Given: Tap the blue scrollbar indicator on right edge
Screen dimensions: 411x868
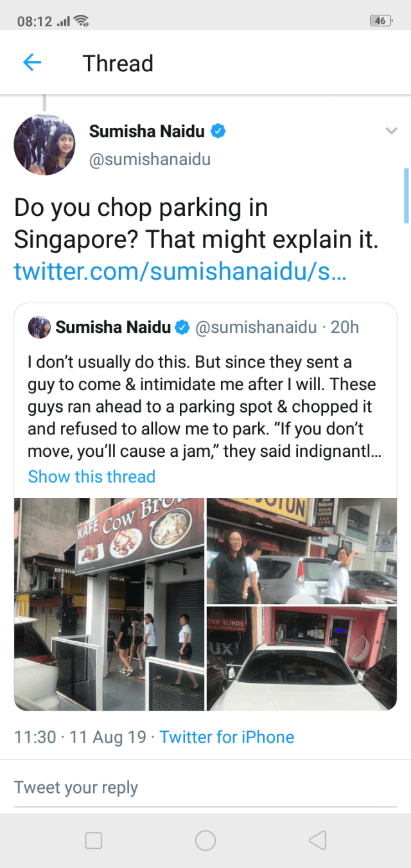Looking at the screenshot, I should click(x=406, y=195).
